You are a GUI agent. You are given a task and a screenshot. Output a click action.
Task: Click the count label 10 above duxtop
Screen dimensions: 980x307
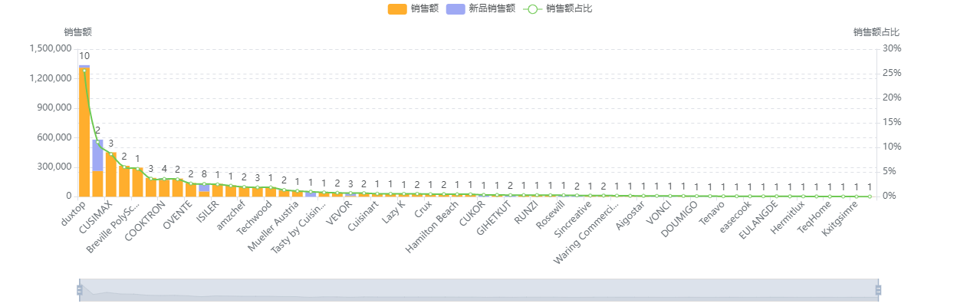click(x=84, y=56)
